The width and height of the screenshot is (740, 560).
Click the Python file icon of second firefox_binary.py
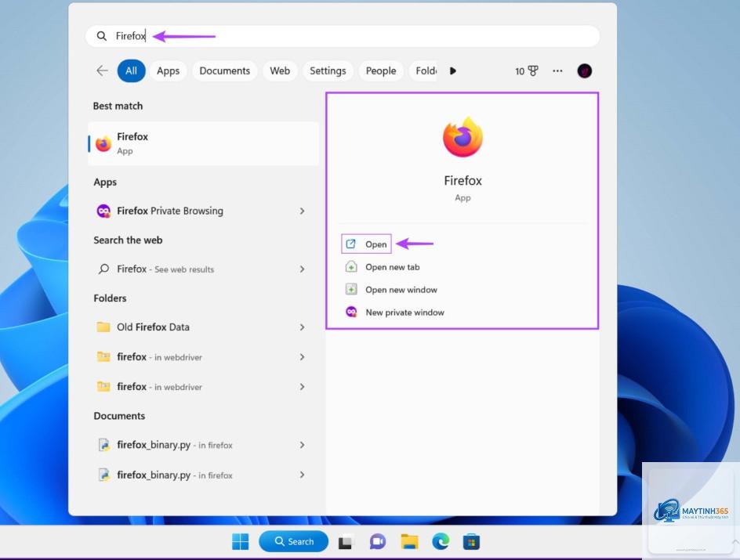pyautogui.click(x=103, y=475)
